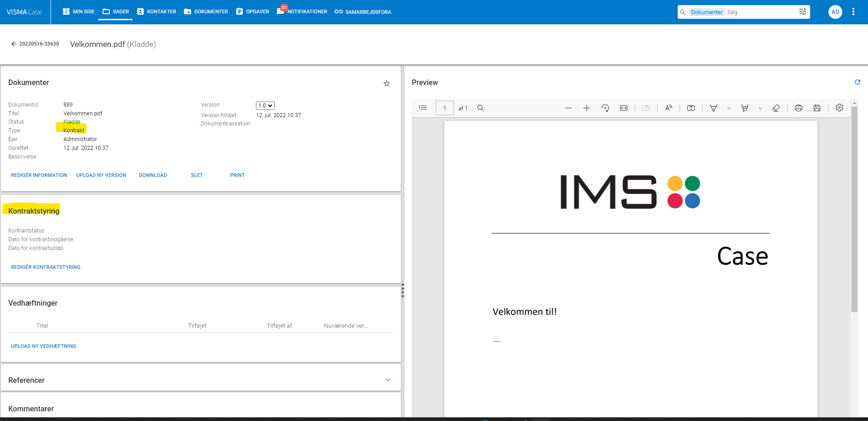
Task: Click Redigér Information
Action: point(39,175)
